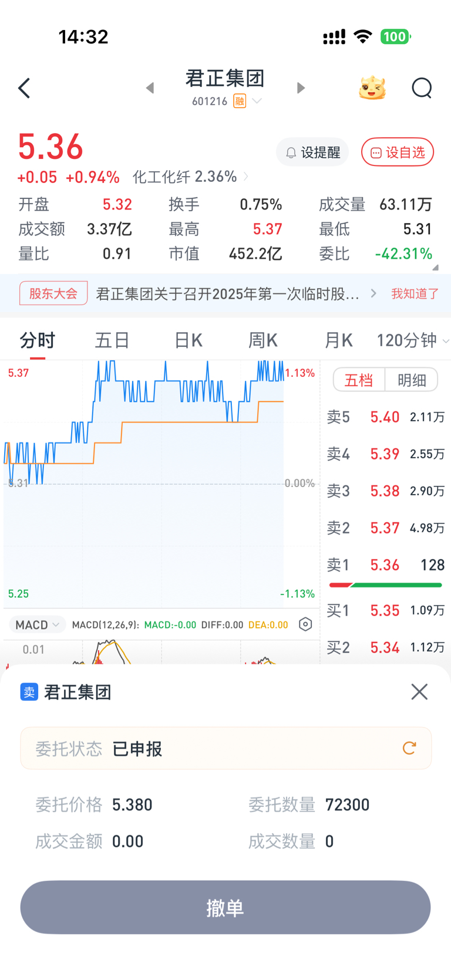Dismiss notice with 我知道了
The height and width of the screenshot is (980, 451).
[x=415, y=293]
